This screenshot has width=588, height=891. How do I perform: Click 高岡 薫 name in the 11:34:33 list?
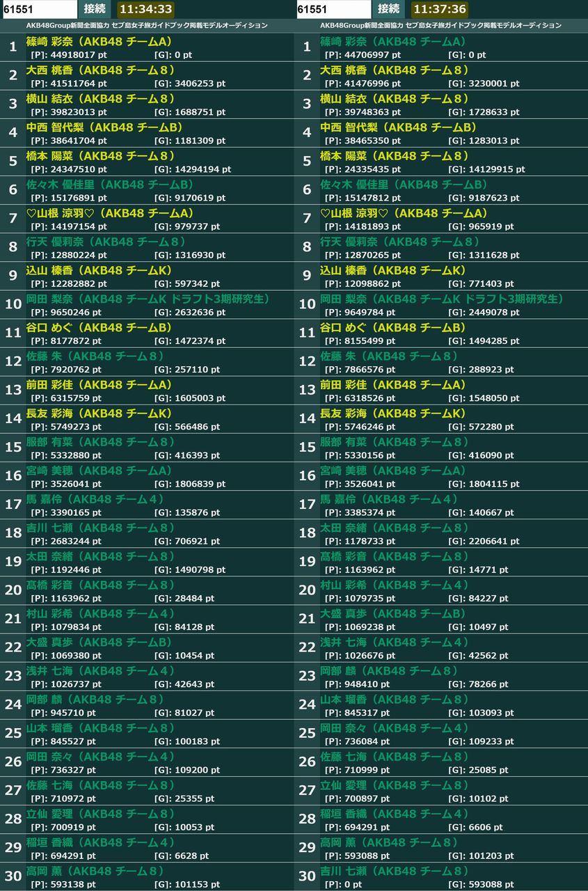[x=95, y=869]
